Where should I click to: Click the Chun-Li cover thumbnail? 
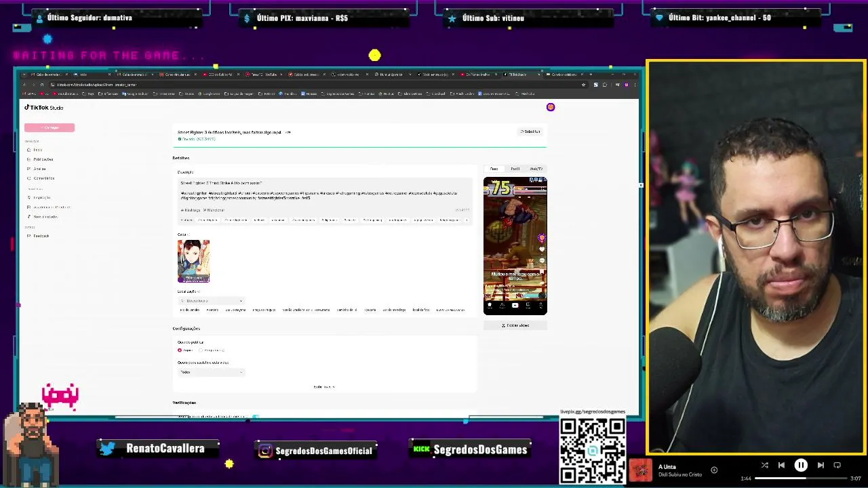click(193, 261)
